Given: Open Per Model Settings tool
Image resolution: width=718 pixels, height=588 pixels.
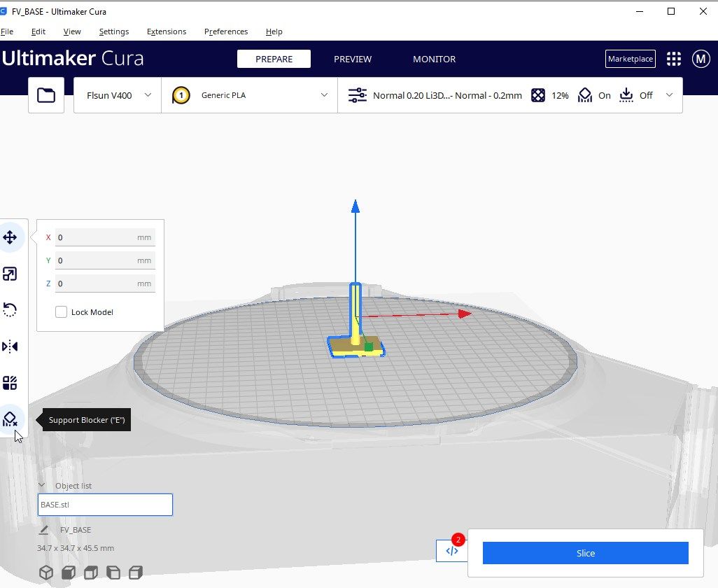Looking at the screenshot, I should coord(10,383).
